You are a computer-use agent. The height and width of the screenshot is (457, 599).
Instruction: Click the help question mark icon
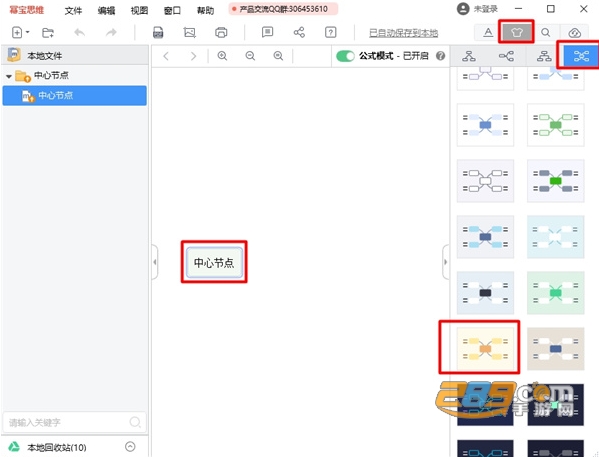click(x=331, y=32)
